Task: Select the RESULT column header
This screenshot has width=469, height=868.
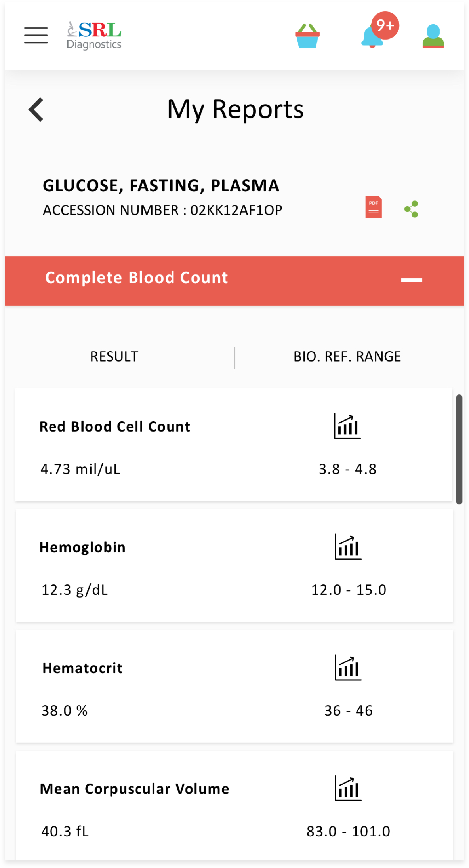Action: (x=114, y=356)
